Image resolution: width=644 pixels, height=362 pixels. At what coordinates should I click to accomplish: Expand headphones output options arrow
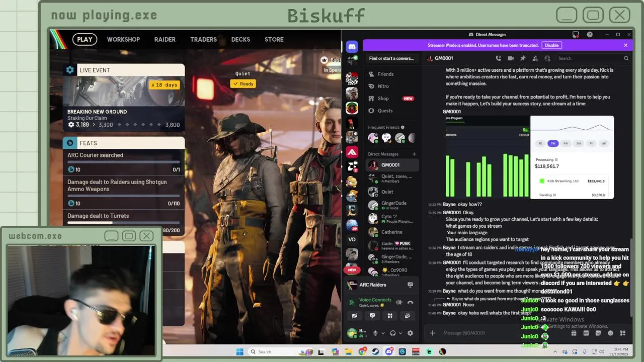pos(400,333)
